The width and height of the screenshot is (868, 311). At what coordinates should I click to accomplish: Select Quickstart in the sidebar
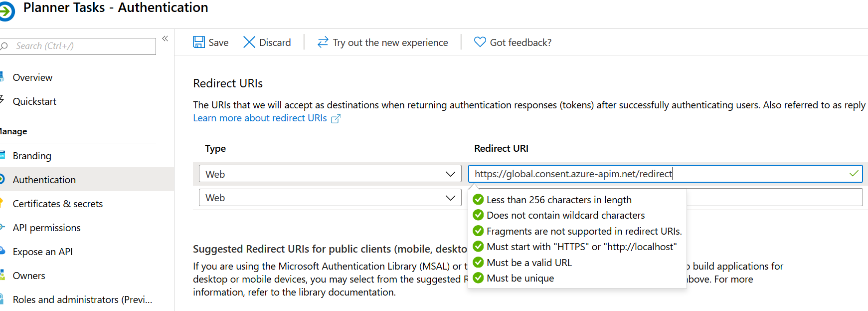[34, 101]
